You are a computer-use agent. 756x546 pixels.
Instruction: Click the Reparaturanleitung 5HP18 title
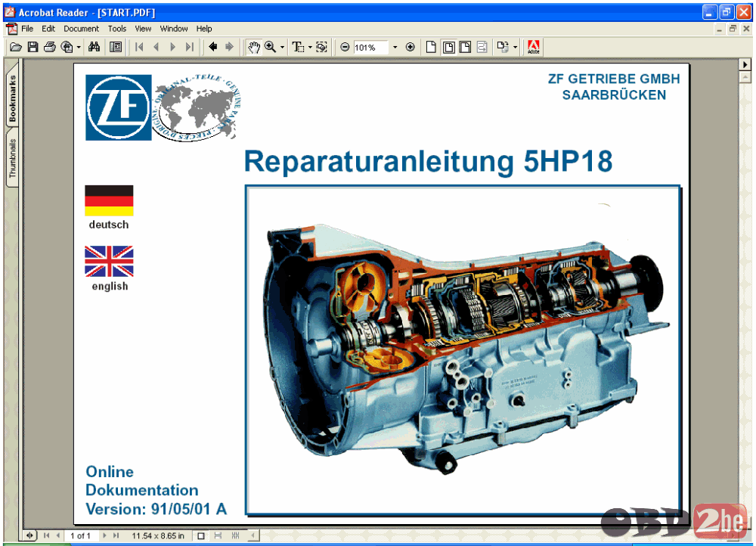[428, 161]
